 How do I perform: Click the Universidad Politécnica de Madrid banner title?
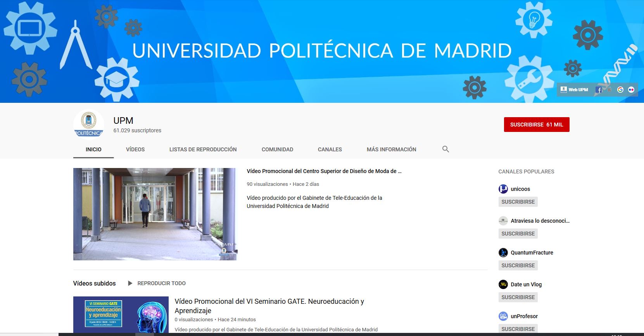(x=322, y=51)
